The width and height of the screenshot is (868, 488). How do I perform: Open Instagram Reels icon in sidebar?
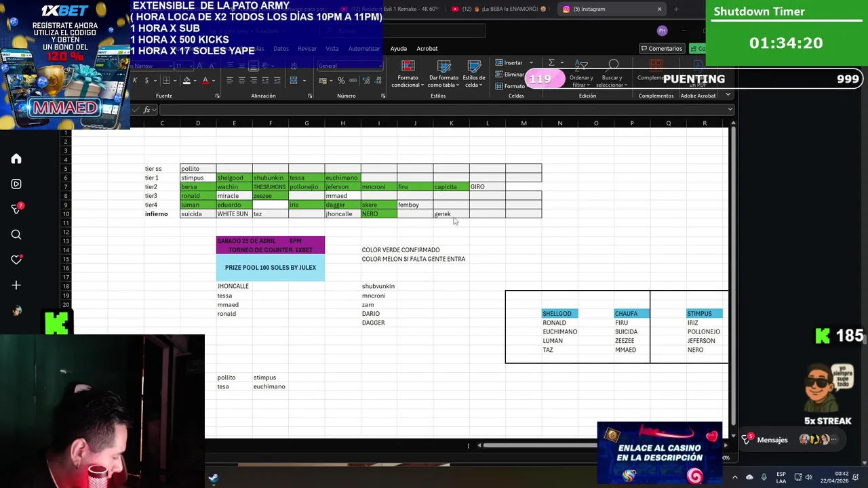16,184
